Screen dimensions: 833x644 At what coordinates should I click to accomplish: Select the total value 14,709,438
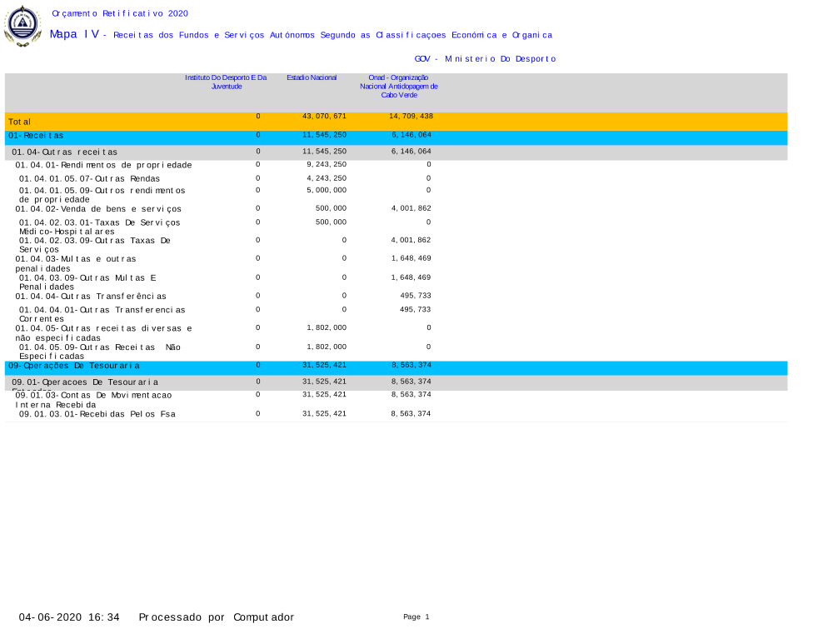(x=411, y=116)
